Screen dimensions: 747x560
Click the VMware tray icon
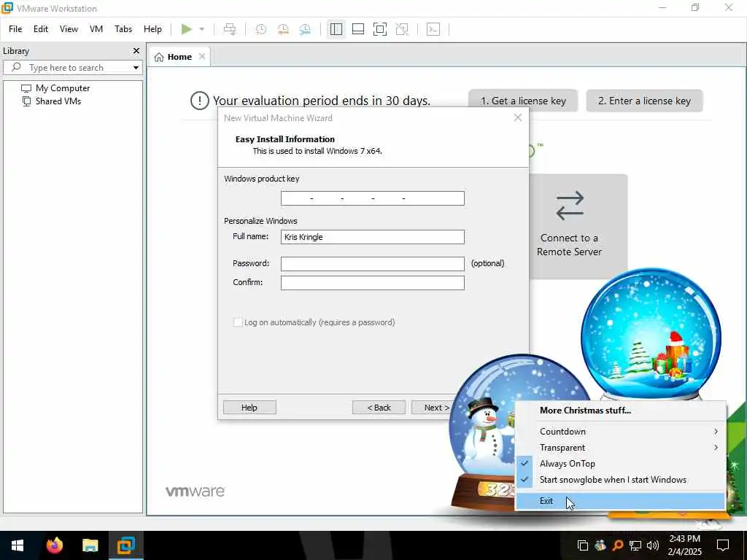tap(582, 545)
